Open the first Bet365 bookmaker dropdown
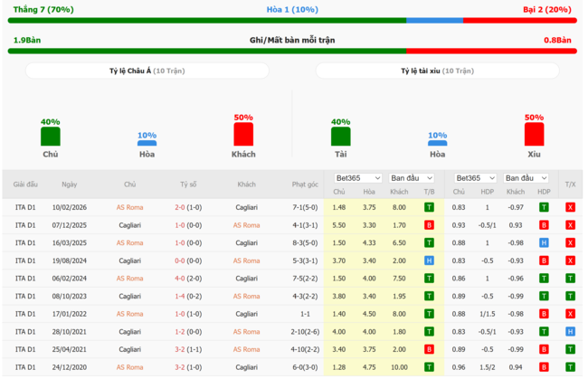Image resolution: width=588 pixels, height=379 pixels. (358, 178)
